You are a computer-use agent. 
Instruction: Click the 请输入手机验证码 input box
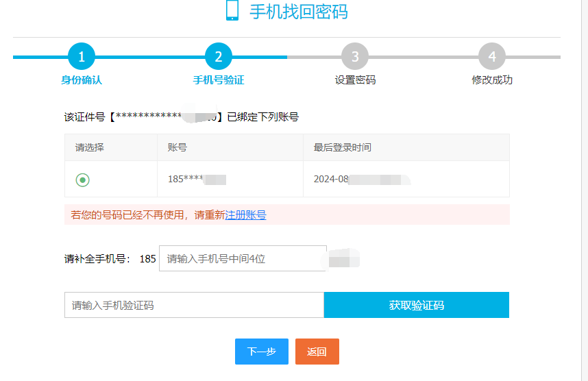tap(194, 305)
